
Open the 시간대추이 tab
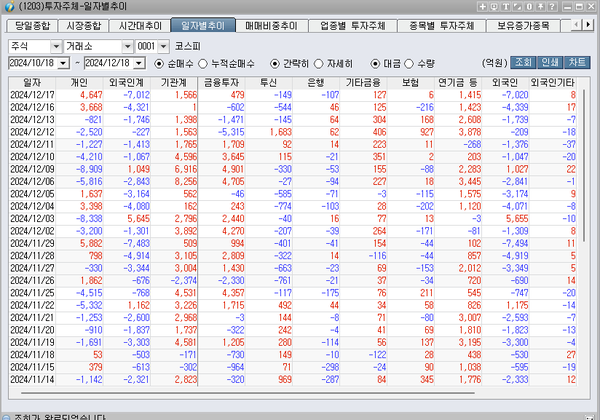pos(140,26)
